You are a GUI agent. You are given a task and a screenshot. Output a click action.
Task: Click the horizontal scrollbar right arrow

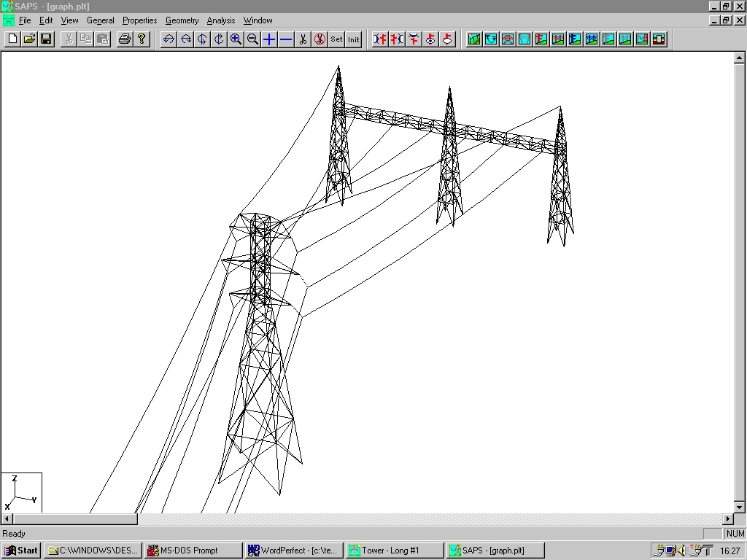(728, 519)
